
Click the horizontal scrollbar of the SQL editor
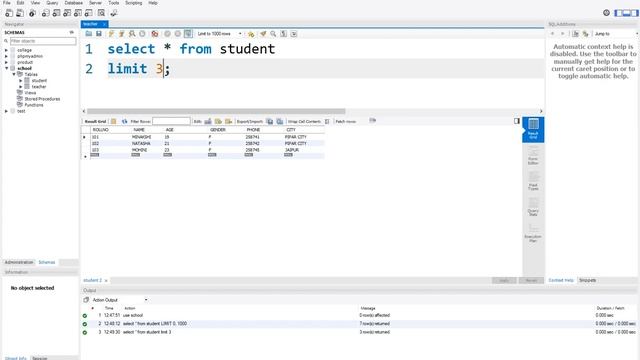[216, 111]
